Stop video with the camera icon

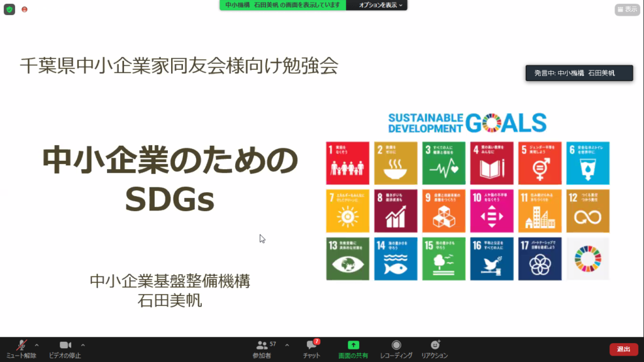(x=65, y=345)
